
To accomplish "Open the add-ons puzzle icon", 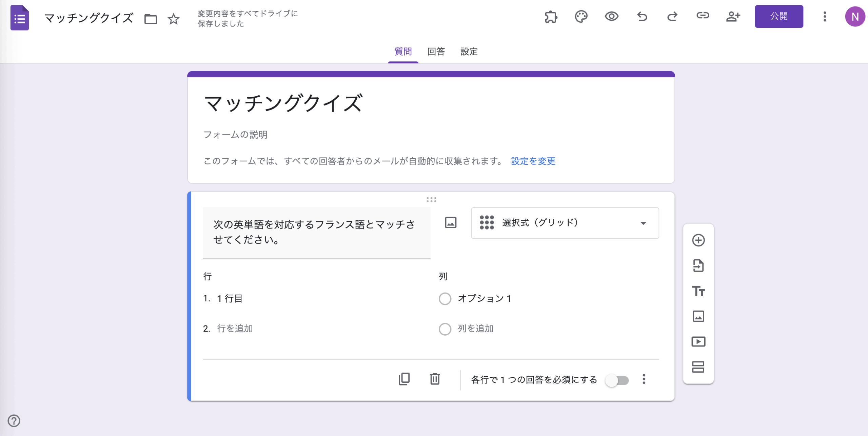I will click(x=550, y=17).
